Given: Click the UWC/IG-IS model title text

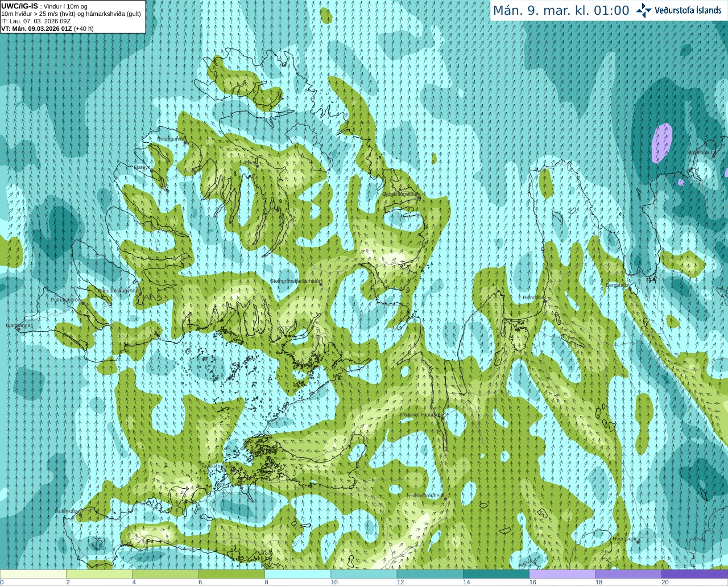Looking at the screenshot, I should click(x=19, y=6).
